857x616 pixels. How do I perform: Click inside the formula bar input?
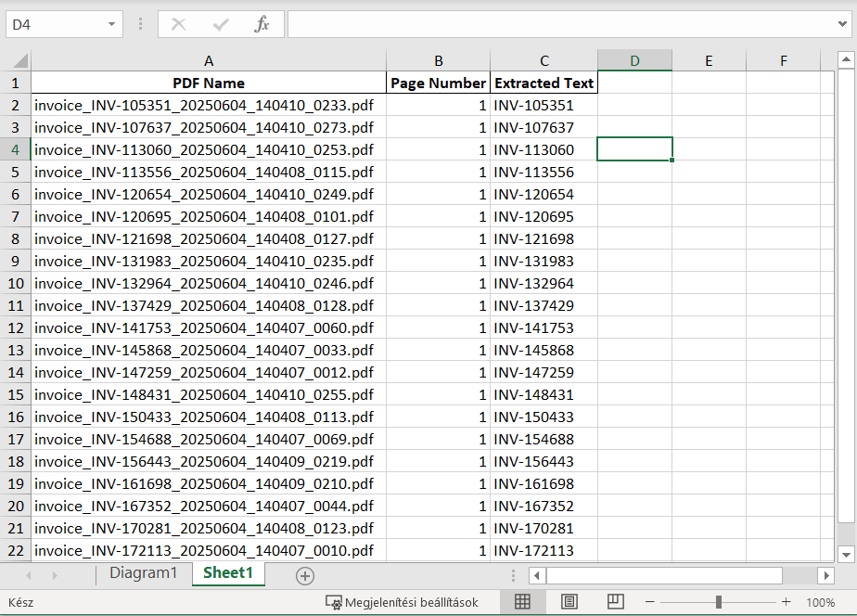coord(556,25)
